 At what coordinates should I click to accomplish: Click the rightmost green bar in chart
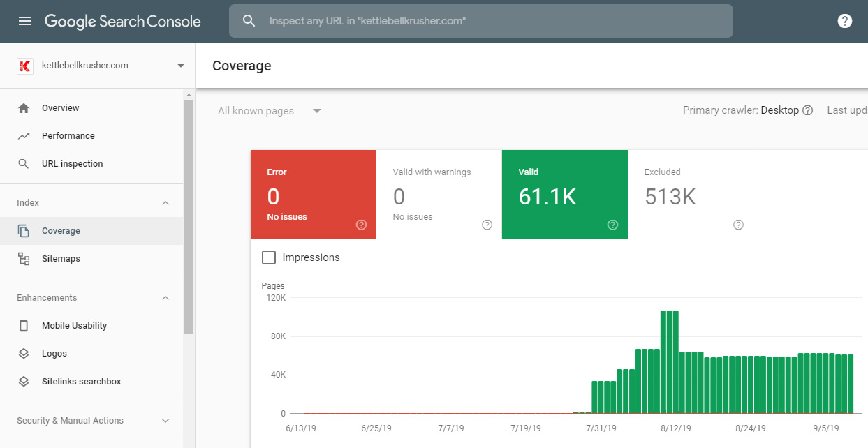[850, 384]
